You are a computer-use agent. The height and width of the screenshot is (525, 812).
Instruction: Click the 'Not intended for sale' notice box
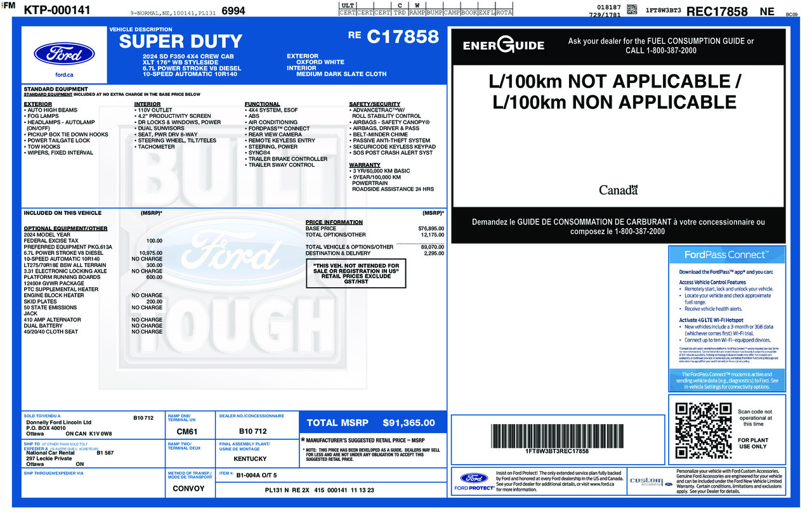click(355, 274)
